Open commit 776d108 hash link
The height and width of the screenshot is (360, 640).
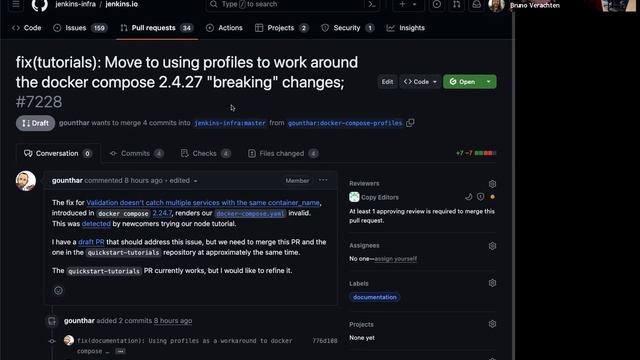point(324,340)
